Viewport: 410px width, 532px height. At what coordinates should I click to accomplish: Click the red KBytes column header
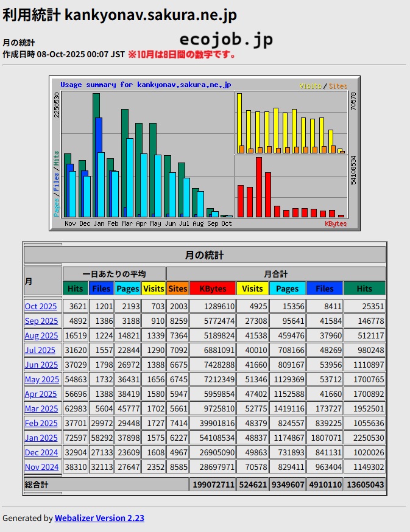pos(213,289)
